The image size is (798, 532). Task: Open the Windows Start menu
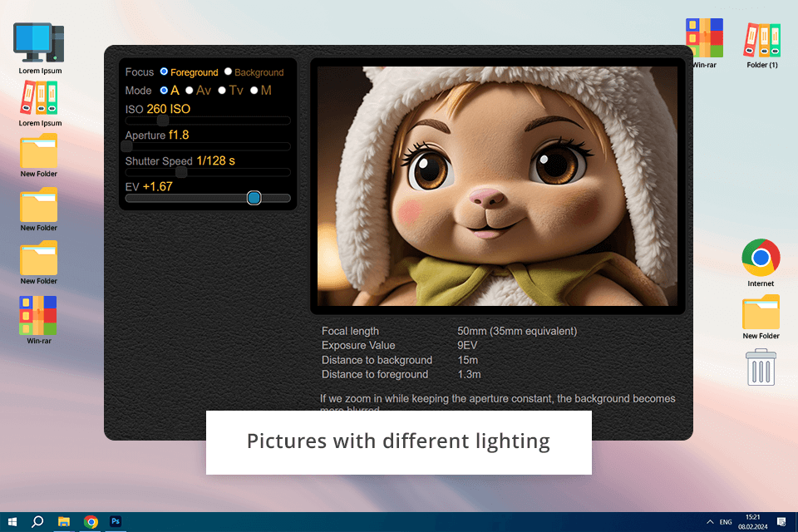(12, 522)
